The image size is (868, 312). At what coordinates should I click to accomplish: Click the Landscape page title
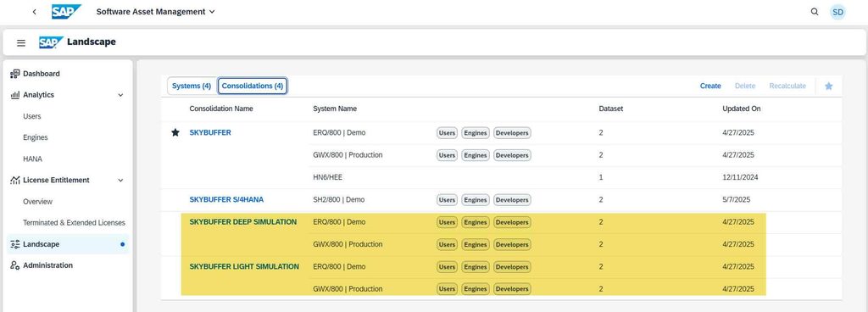tap(92, 42)
